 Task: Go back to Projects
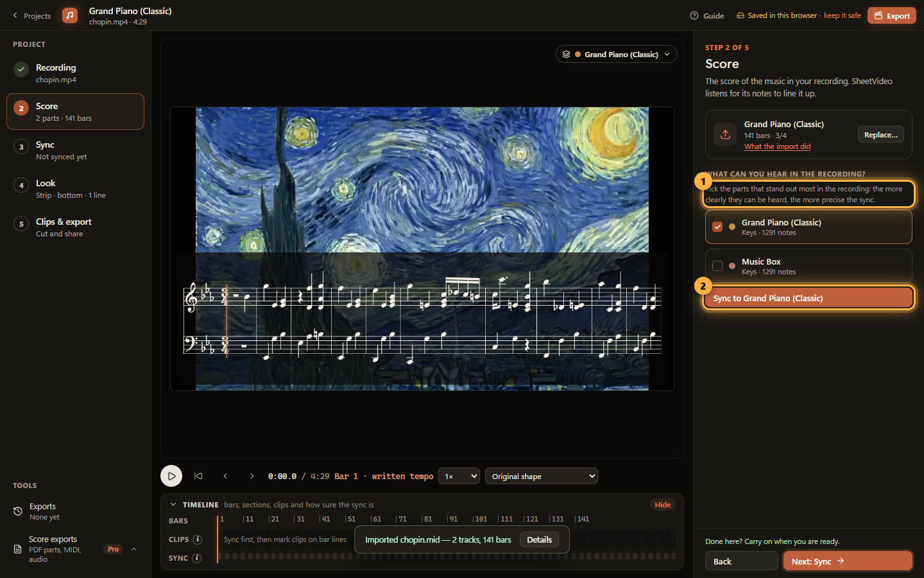(31, 15)
